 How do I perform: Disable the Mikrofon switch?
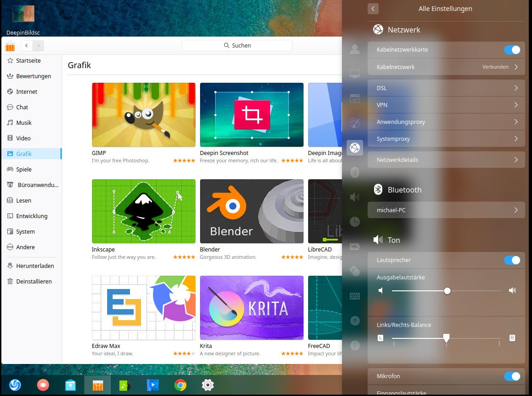click(x=512, y=376)
